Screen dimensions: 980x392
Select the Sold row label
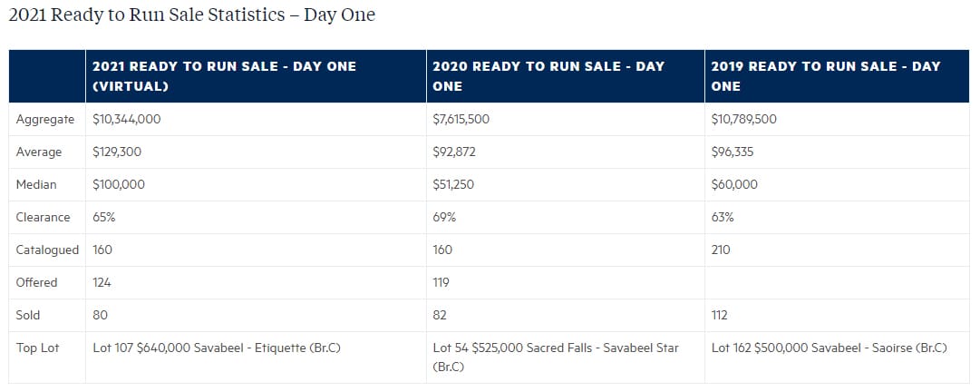tap(29, 315)
